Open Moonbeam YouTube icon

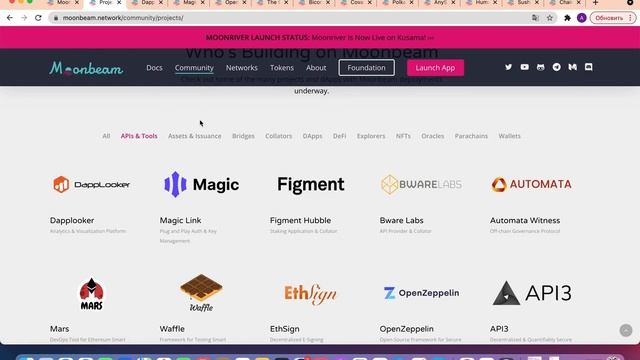coord(524,67)
